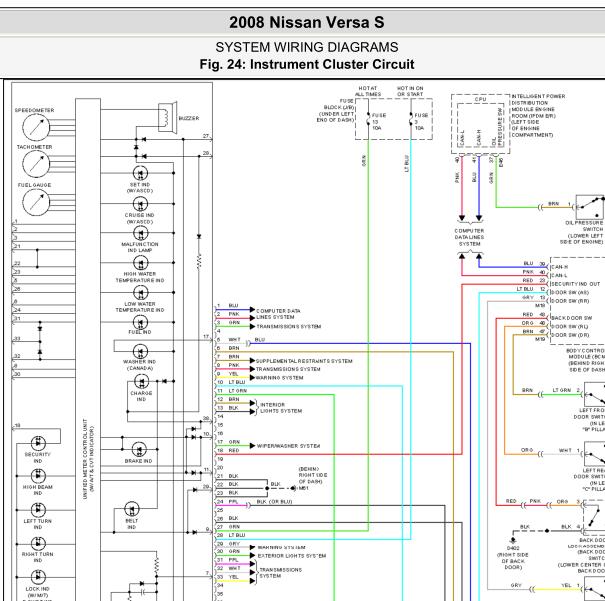Image resolution: width=605 pixels, height=601 pixels.
Task: Select the 'INTERIOR LIGHTS SYSTEM' label
Action: tap(281, 408)
